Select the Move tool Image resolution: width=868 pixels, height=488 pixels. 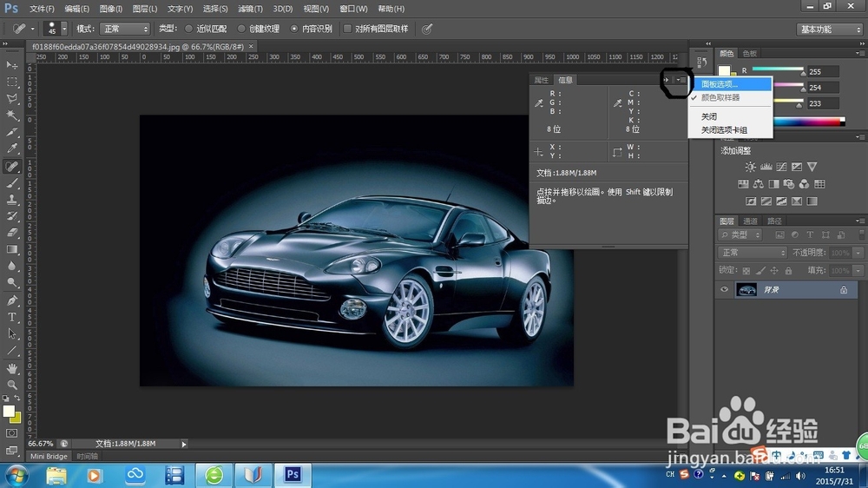click(x=12, y=65)
